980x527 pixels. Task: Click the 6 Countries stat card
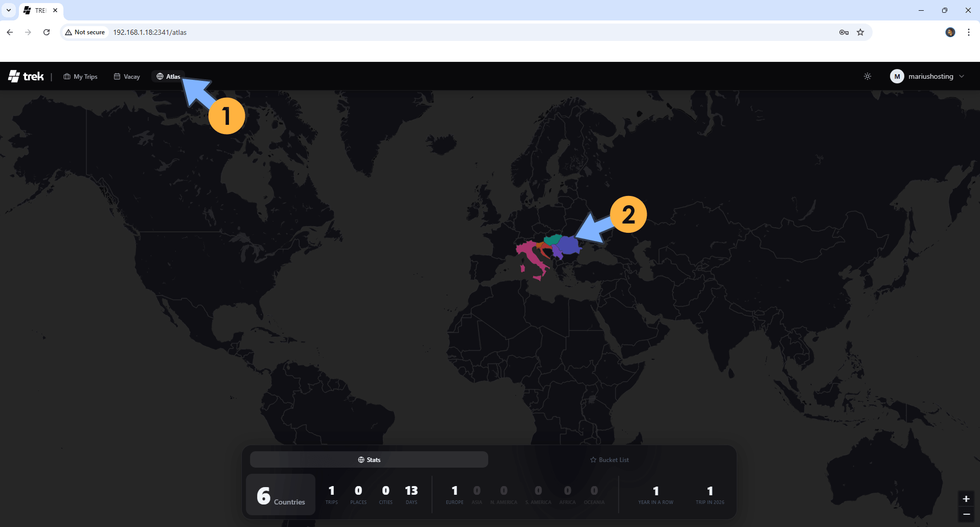pyautogui.click(x=281, y=495)
